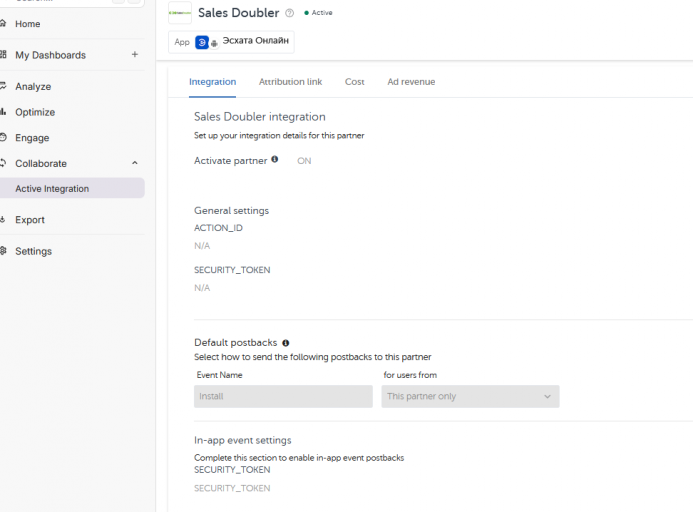693x512 pixels.
Task: Click the Sales Doubler integration heading
Action: click(x=259, y=117)
